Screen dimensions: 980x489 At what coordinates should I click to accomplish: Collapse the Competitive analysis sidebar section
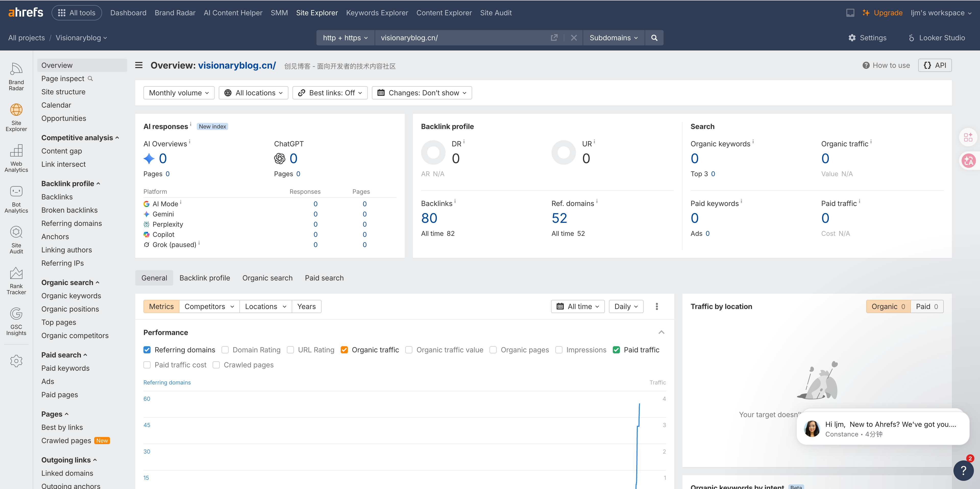(x=80, y=137)
